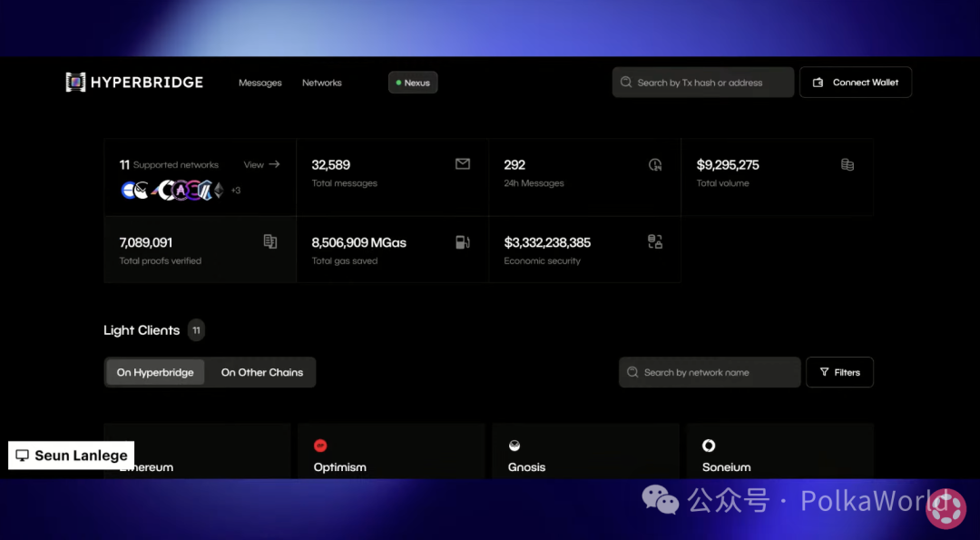This screenshot has width=980, height=540.
Task: Open the Nexus network selector
Action: coord(413,83)
